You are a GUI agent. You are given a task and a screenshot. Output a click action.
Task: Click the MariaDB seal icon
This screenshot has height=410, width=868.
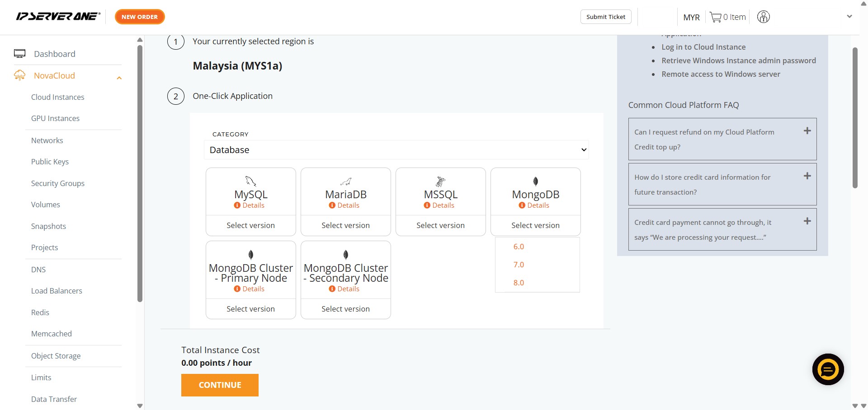click(346, 182)
